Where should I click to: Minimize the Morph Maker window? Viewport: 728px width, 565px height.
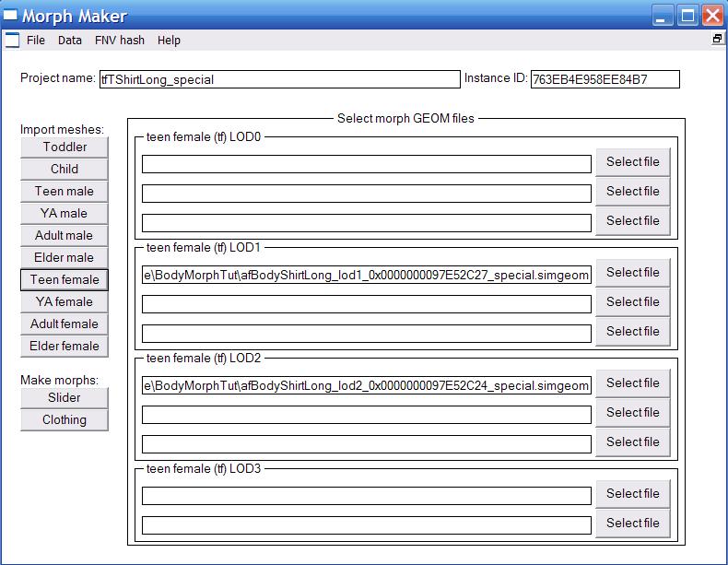663,16
